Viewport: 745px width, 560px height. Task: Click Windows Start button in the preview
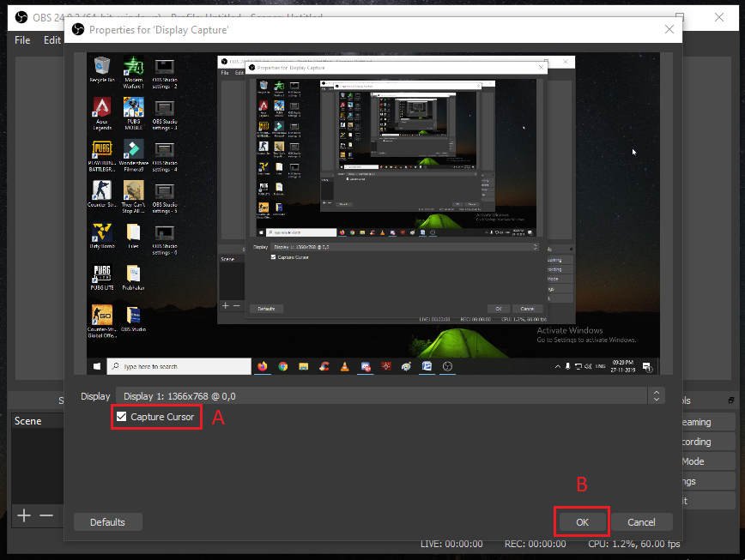(97, 366)
